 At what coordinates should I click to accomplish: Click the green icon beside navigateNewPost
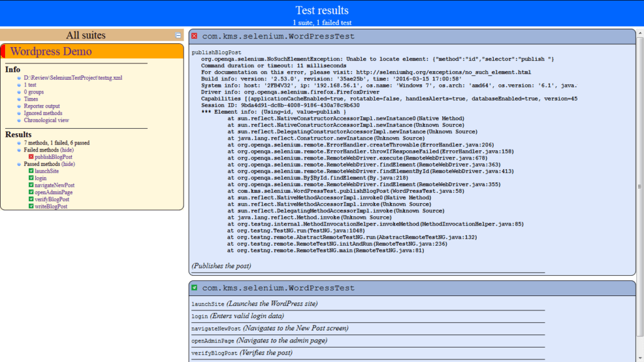pyautogui.click(x=31, y=185)
